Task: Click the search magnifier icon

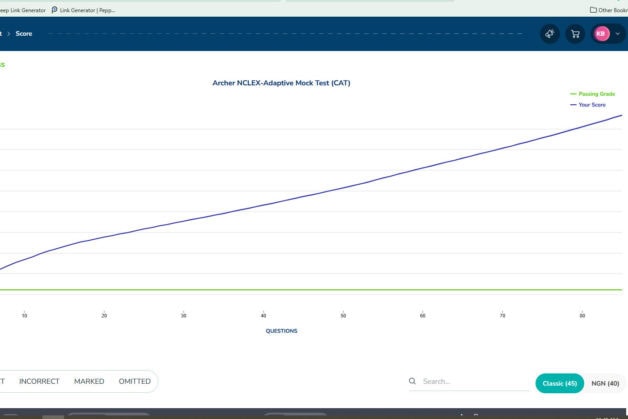Action: pos(412,381)
